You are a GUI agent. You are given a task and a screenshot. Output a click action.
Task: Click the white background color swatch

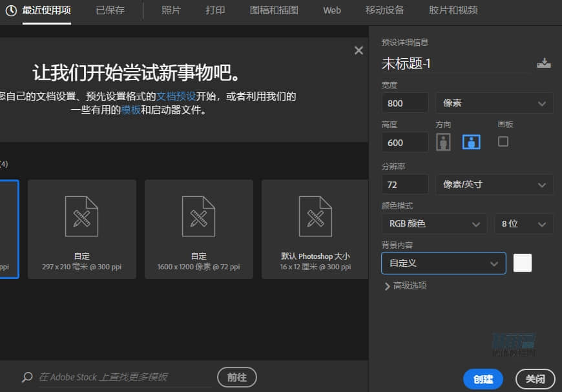click(522, 263)
